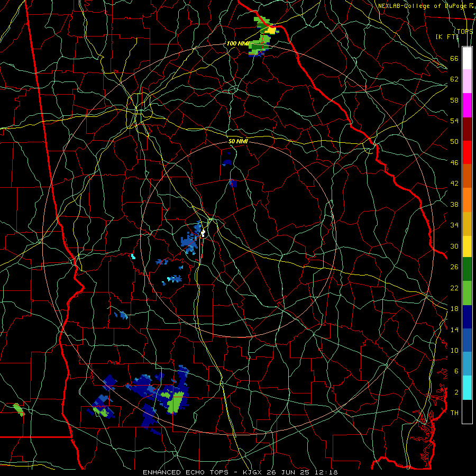Click the 14 legend value
The image size is (476, 476).
click(x=454, y=329)
